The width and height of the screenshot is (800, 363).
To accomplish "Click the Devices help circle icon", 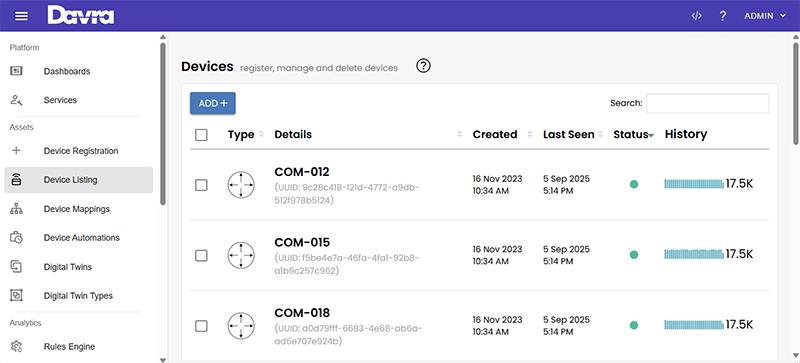I will tap(423, 66).
